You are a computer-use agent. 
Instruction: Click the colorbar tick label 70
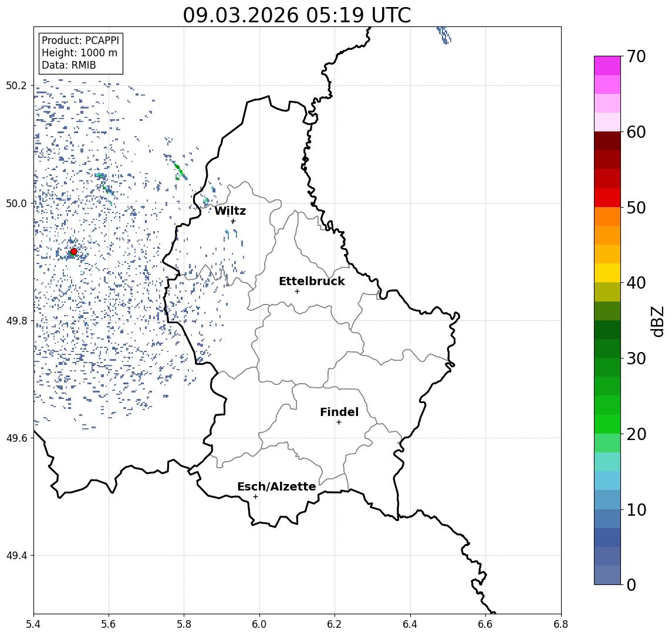(636, 56)
